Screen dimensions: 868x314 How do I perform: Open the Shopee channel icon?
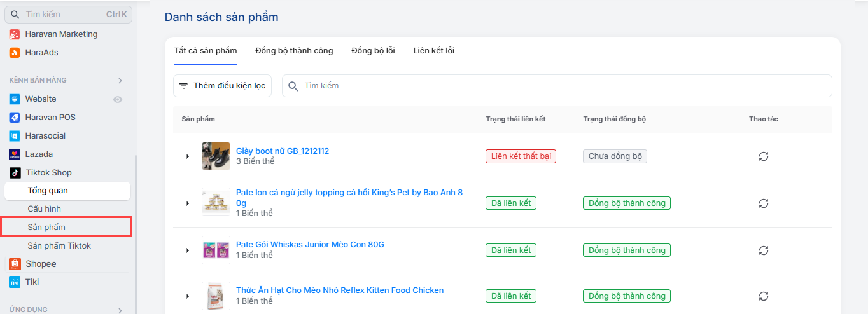[x=15, y=264]
